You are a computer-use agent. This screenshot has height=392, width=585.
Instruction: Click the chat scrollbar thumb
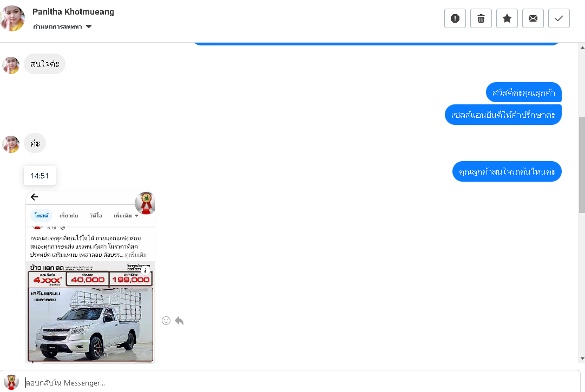coord(582,165)
